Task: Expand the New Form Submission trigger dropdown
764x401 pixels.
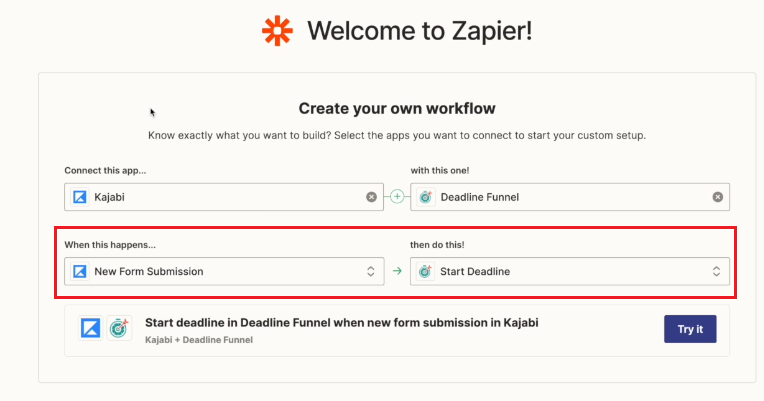Action: [371, 271]
